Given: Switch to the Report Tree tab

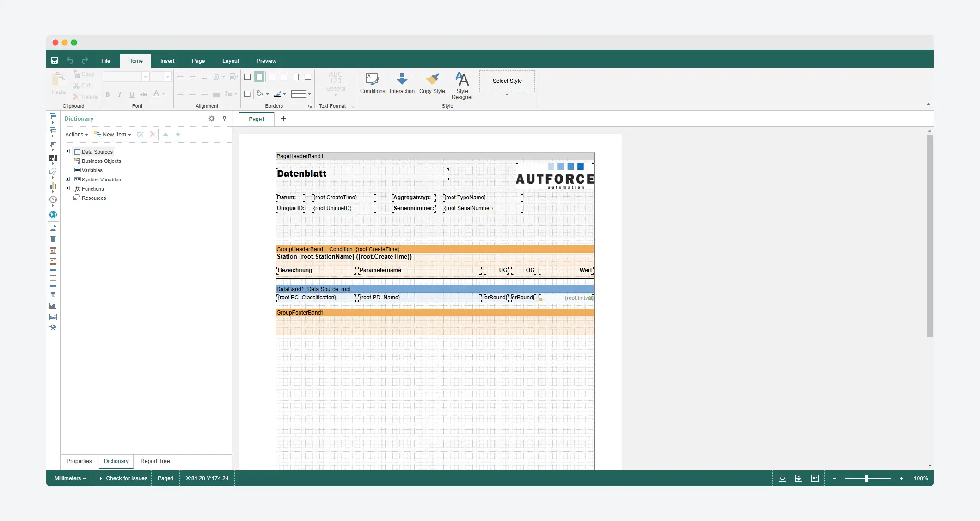Looking at the screenshot, I should 155,461.
